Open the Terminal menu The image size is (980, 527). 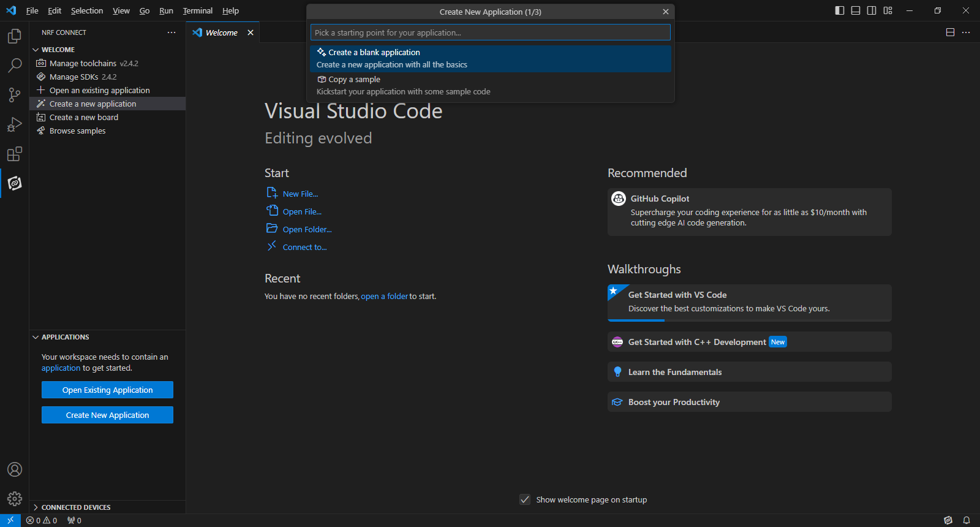(x=197, y=10)
